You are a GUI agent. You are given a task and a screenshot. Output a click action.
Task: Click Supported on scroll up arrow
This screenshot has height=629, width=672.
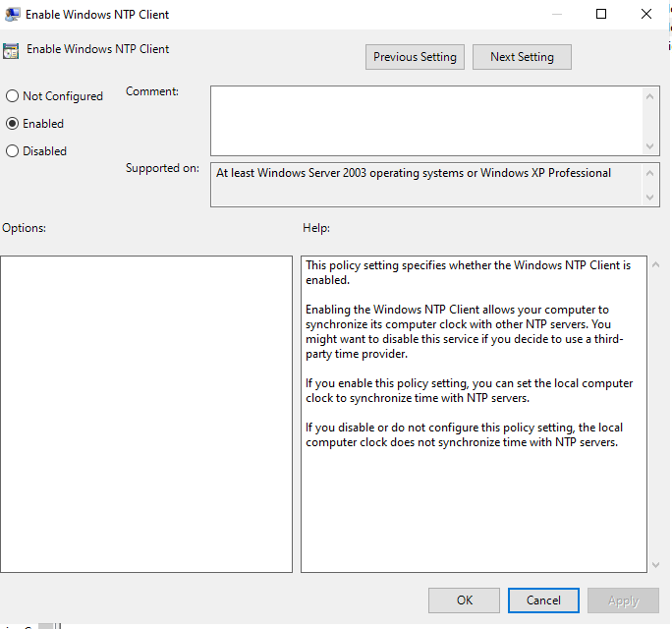[x=649, y=173]
